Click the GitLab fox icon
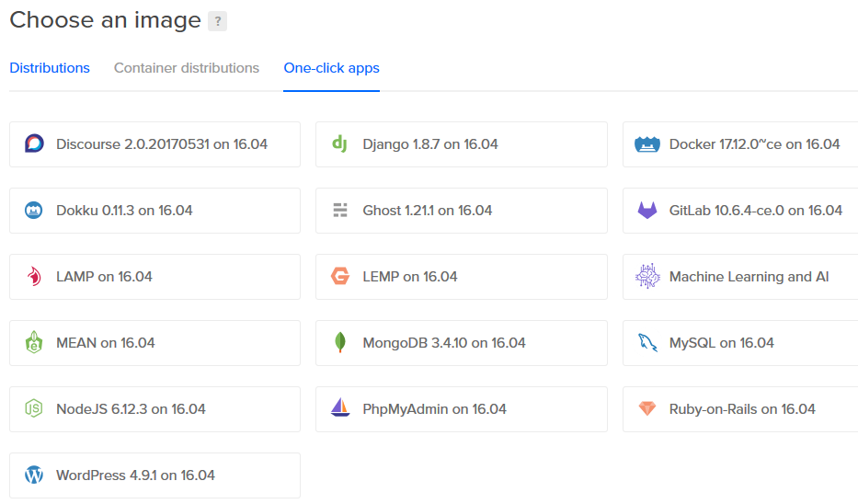This screenshot has height=504, width=858. pos(647,211)
